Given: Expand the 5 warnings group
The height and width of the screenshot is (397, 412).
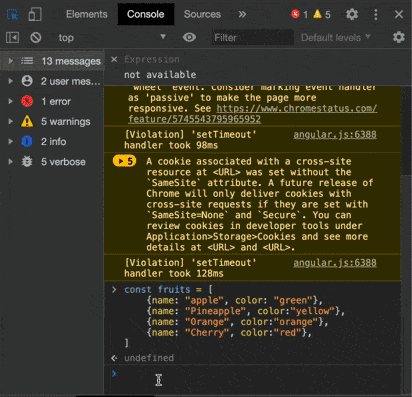Looking at the screenshot, I should 10,121.
